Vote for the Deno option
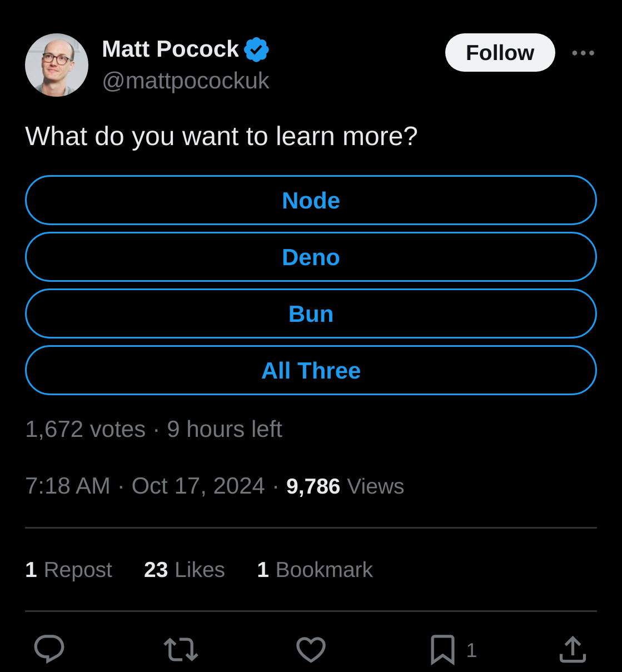 [311, 257]
